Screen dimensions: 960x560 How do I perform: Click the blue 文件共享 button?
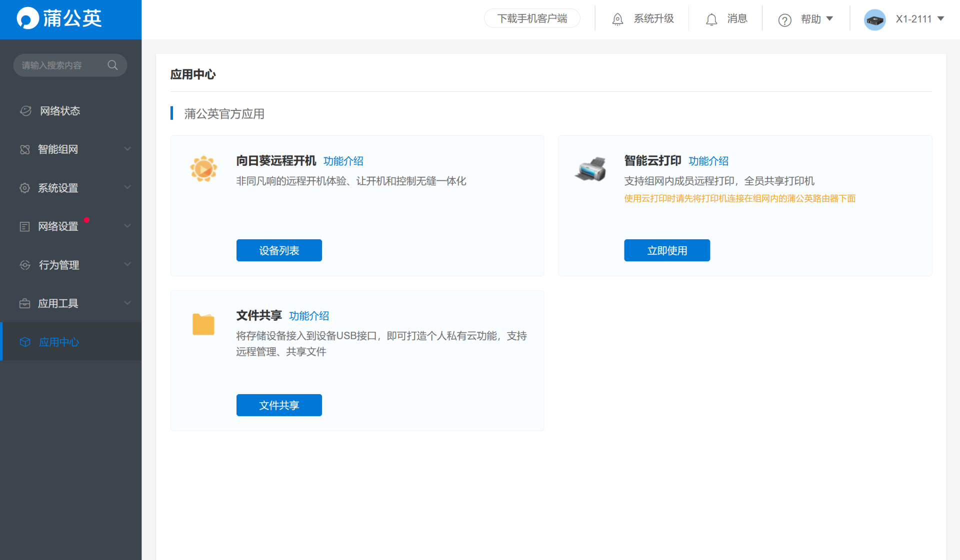pyautogui.click(x=279, y=405)
